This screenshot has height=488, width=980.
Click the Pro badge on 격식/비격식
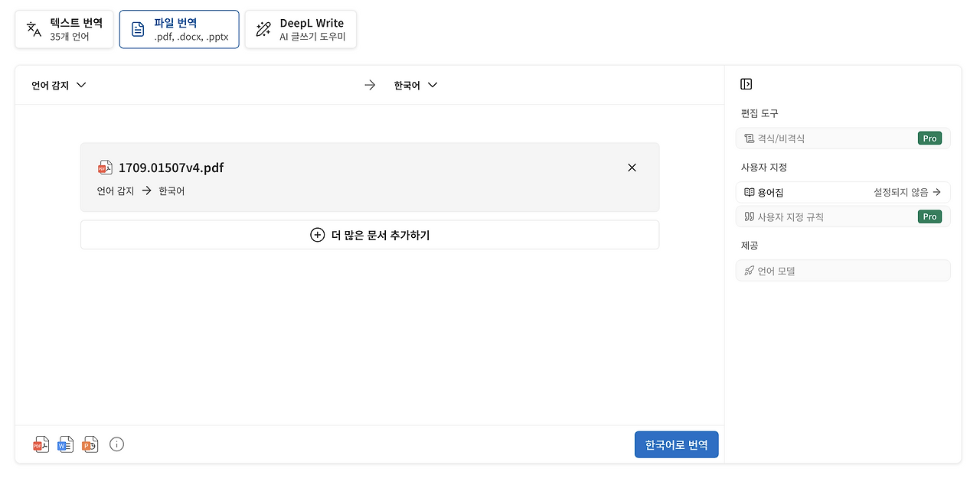929,138
